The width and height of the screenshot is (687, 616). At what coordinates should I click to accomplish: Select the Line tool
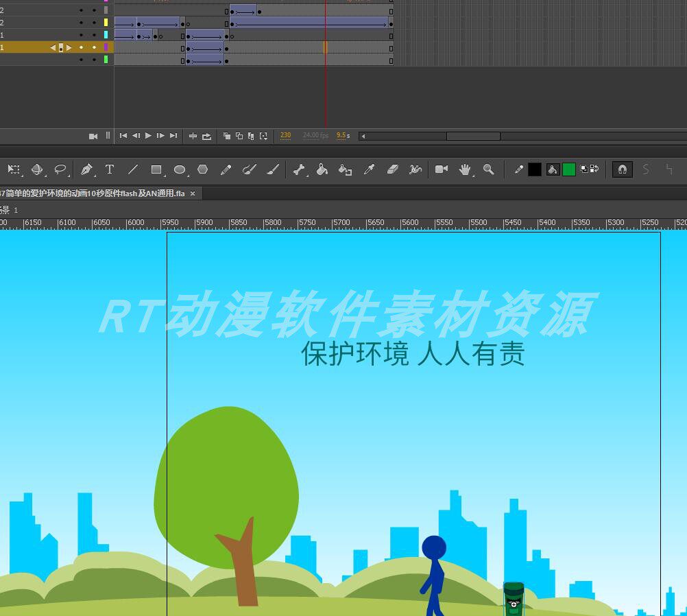(x=134, y=169)
